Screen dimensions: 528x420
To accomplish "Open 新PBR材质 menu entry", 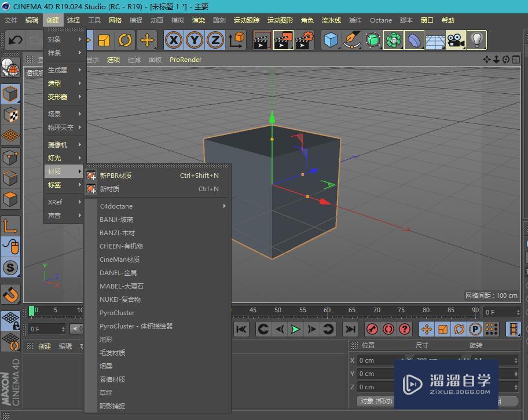I will (157, 176).
